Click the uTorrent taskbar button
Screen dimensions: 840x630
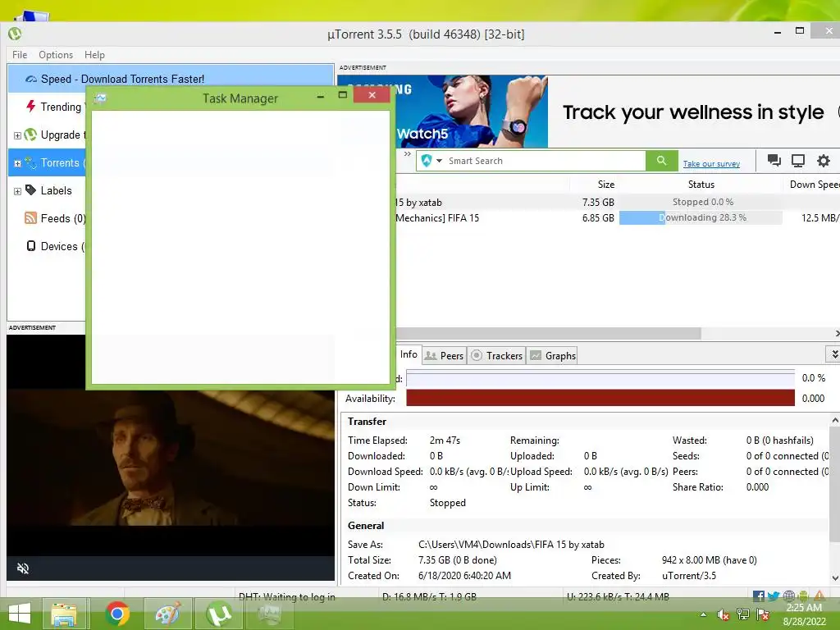(218, 614)
